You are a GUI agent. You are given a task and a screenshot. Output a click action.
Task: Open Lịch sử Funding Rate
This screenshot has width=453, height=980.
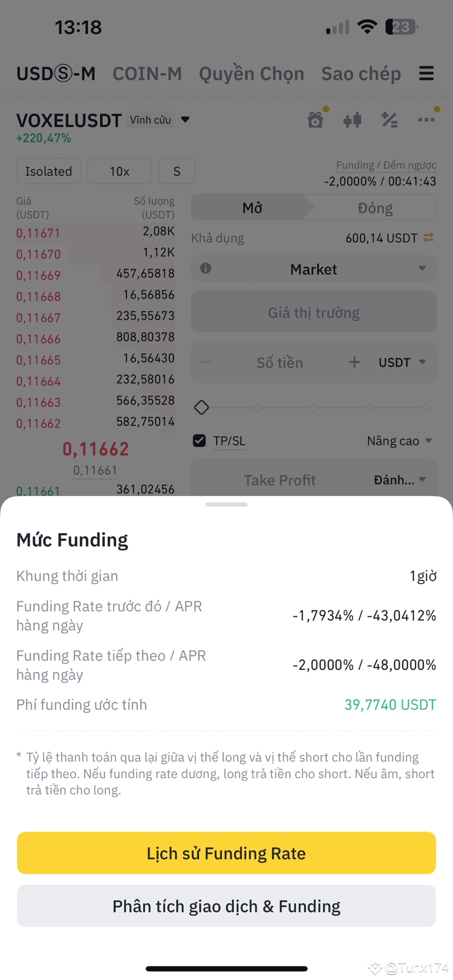click(x=226, y=853)
